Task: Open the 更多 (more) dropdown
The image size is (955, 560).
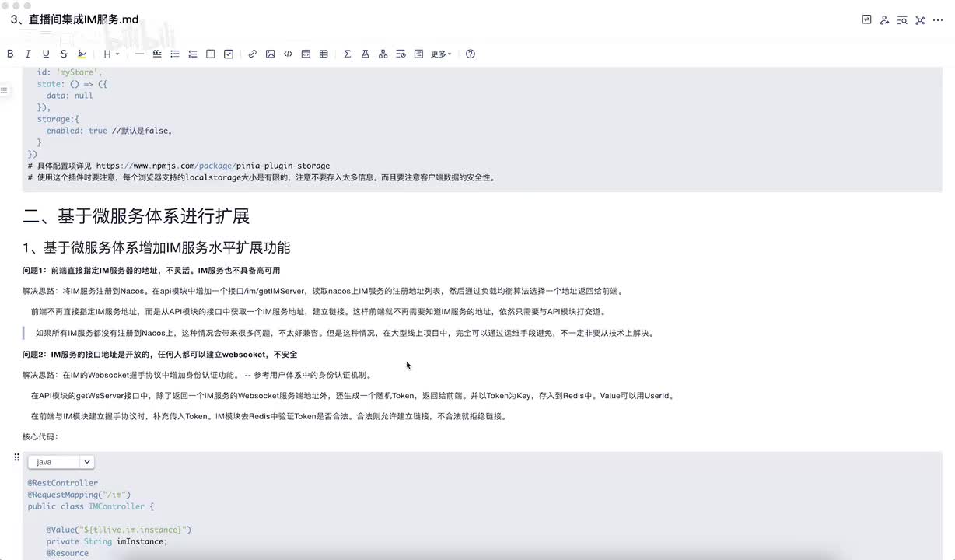Action: point(441,54)
